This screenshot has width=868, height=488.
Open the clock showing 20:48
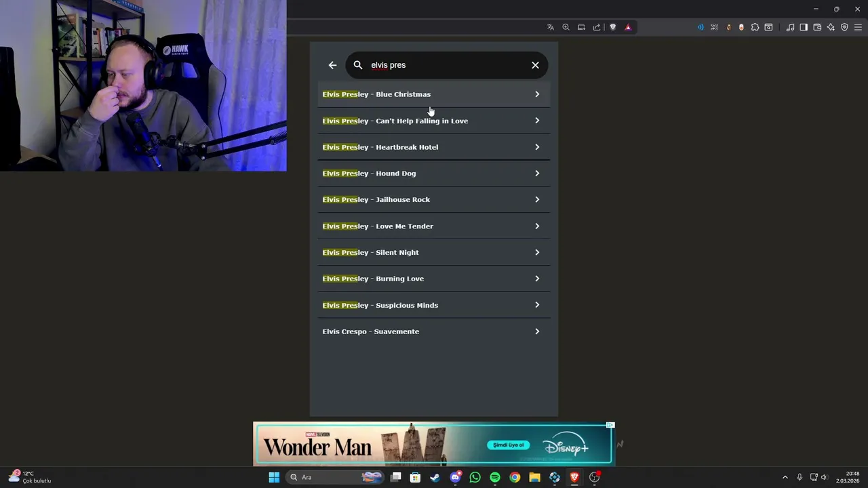(x=848, y=477)
